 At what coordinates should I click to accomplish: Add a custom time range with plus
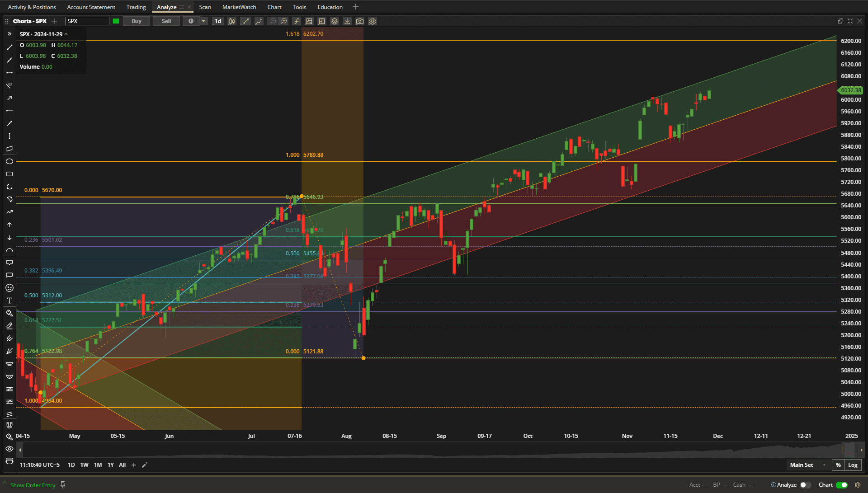pos(133,465)
